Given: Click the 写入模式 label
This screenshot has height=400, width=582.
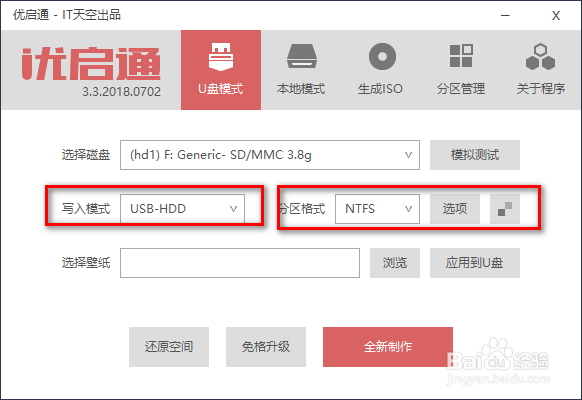Looking at the screenshot, I should 86,209.
